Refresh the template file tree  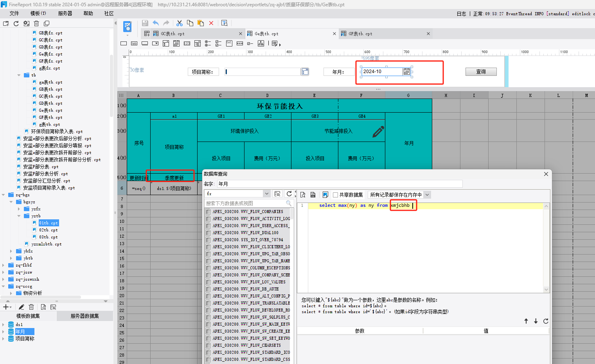coord(16,23)
